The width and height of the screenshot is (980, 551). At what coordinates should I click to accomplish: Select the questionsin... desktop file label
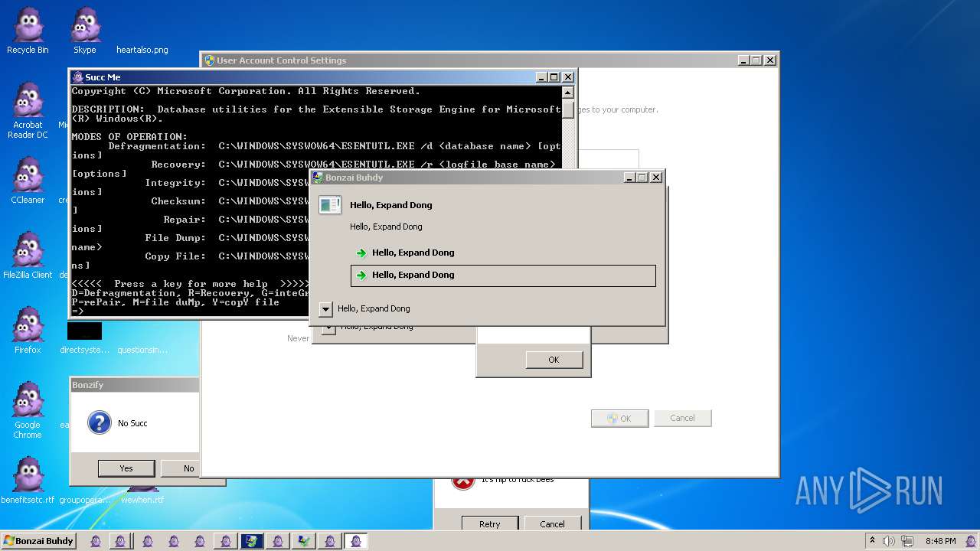[142, 350]
